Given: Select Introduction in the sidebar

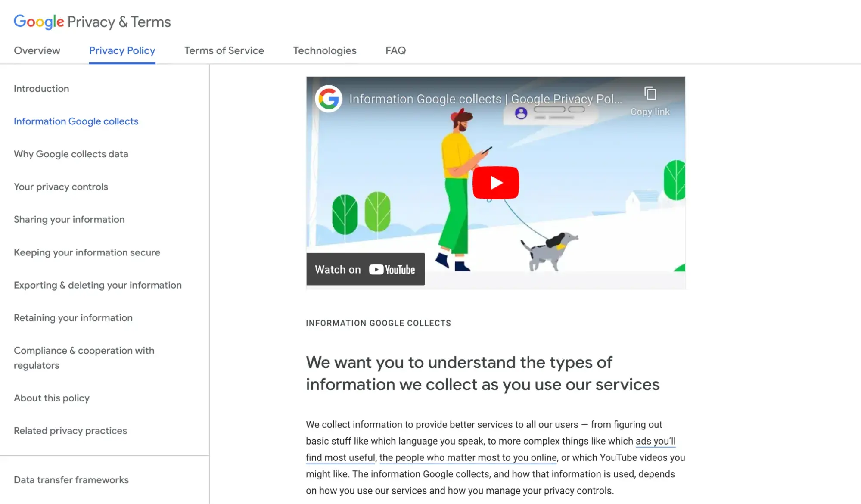Looking at the screenshot, I should (x=41, y=89).
